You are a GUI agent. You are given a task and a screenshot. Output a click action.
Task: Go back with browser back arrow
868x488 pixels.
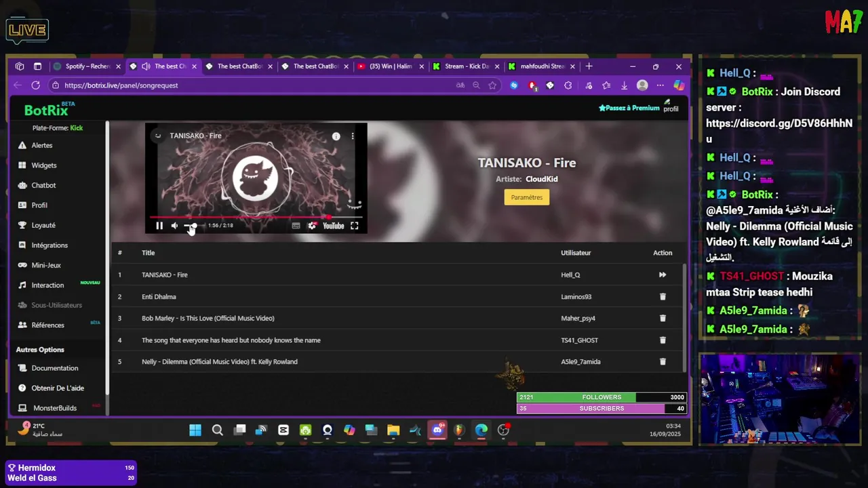pos(18,85)
